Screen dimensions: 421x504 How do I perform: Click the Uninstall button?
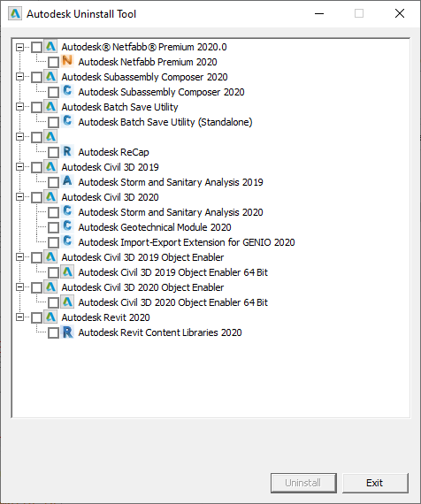point(303,483)
